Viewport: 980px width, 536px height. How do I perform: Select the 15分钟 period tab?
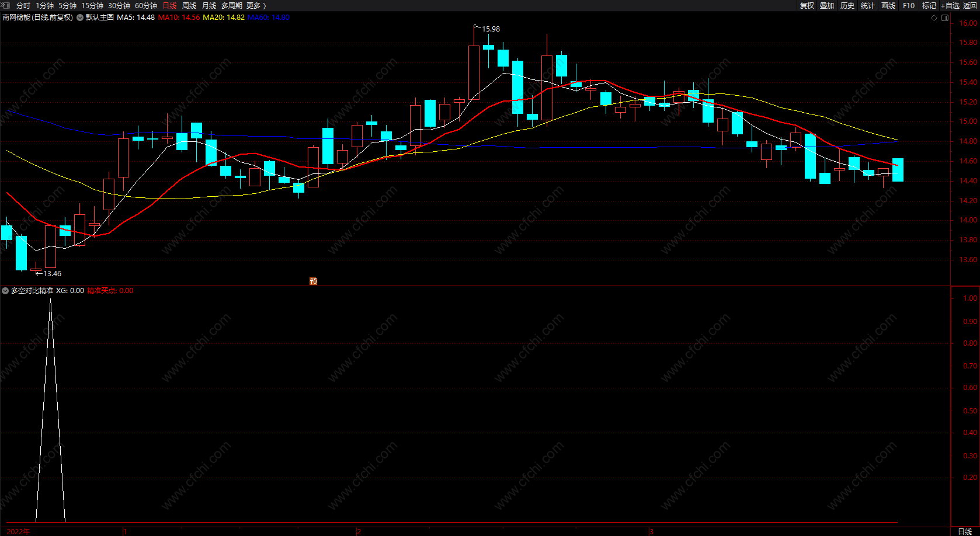pyautogui.click(x=92, y=6)
